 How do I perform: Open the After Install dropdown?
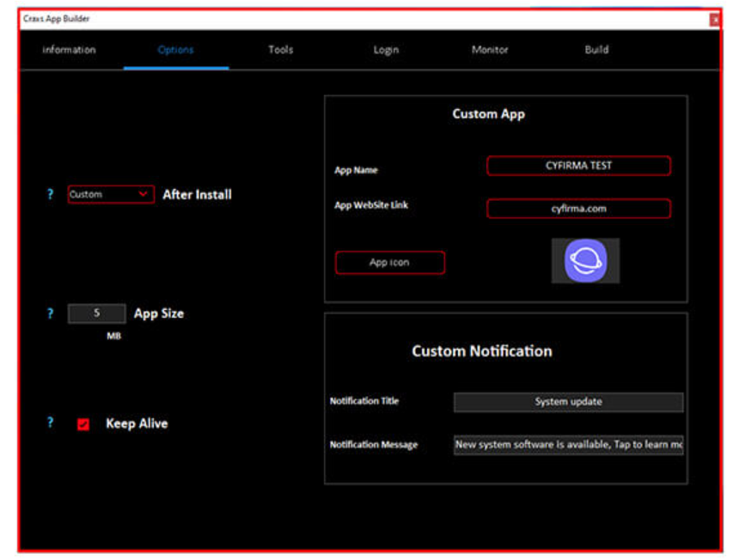tap(143, 194)
